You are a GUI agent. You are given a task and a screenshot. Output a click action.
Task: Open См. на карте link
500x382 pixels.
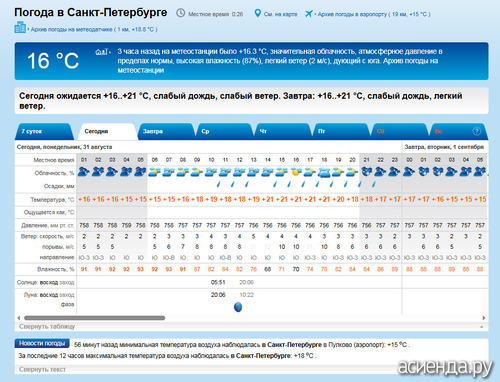coord(280,14)
